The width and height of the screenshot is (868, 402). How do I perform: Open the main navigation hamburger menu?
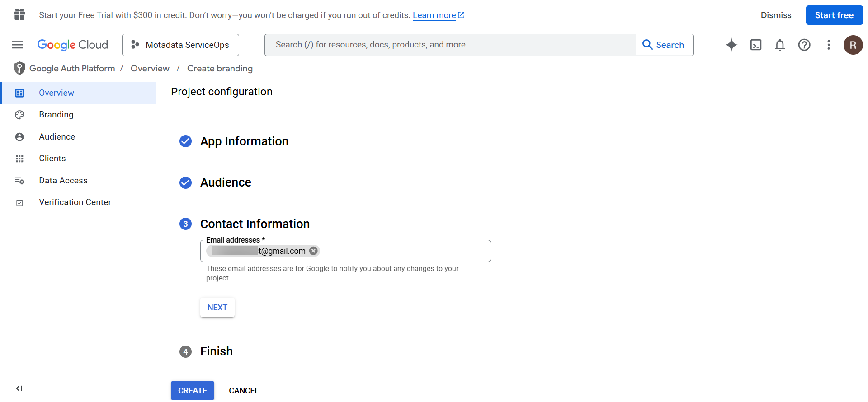pos(17,45)
